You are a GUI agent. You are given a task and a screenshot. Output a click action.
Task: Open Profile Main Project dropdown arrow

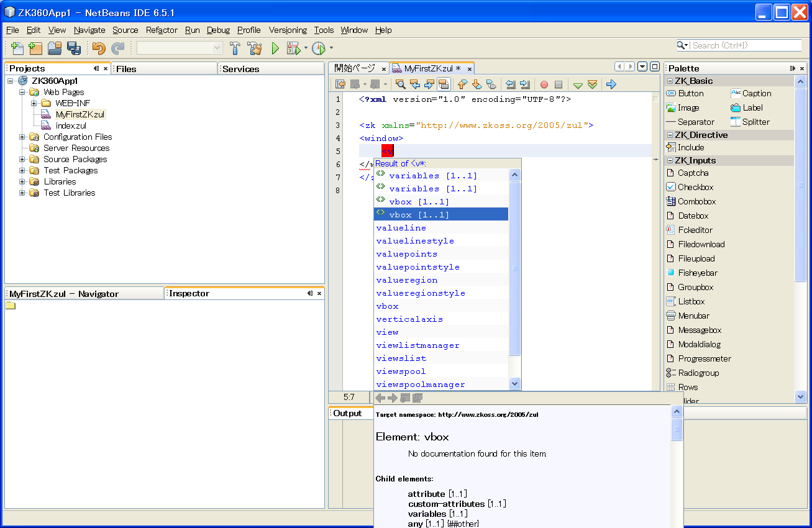331,48
